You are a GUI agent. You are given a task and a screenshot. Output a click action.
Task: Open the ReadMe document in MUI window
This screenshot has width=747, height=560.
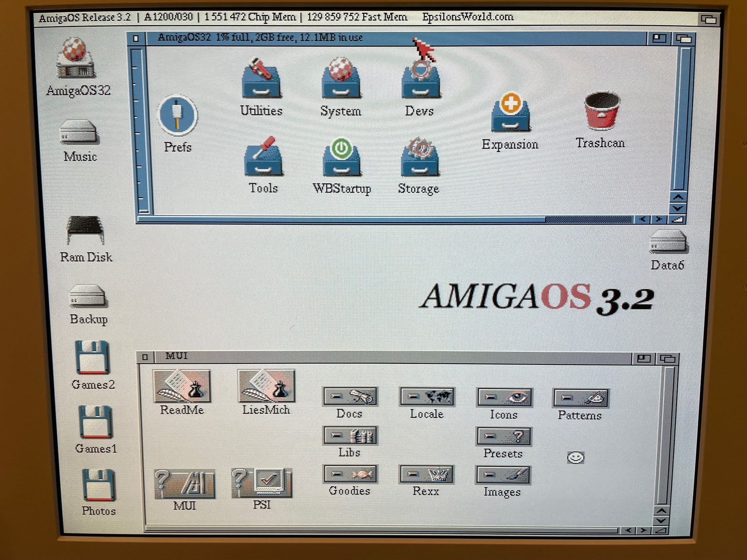pyautogui.click(x=182, y=386)
